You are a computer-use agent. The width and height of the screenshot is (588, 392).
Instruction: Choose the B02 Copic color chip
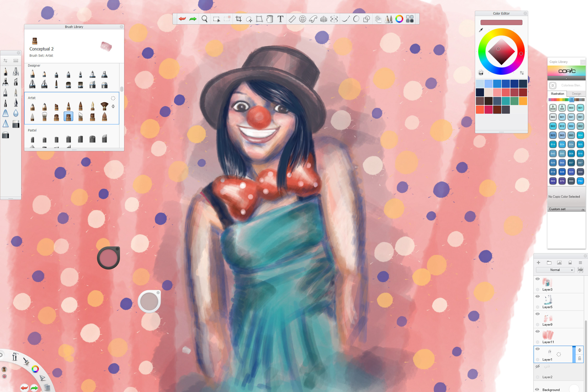553,126
